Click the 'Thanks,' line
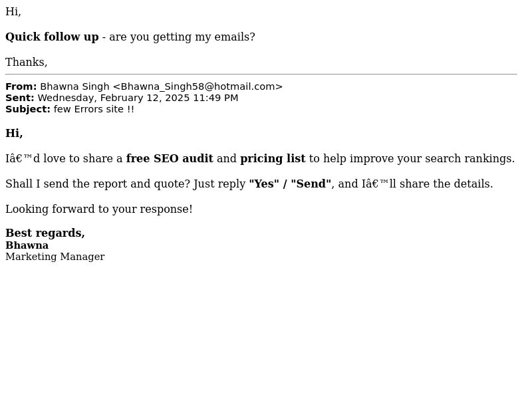Viewport: 532px width, 399px height. coord(27,62)
